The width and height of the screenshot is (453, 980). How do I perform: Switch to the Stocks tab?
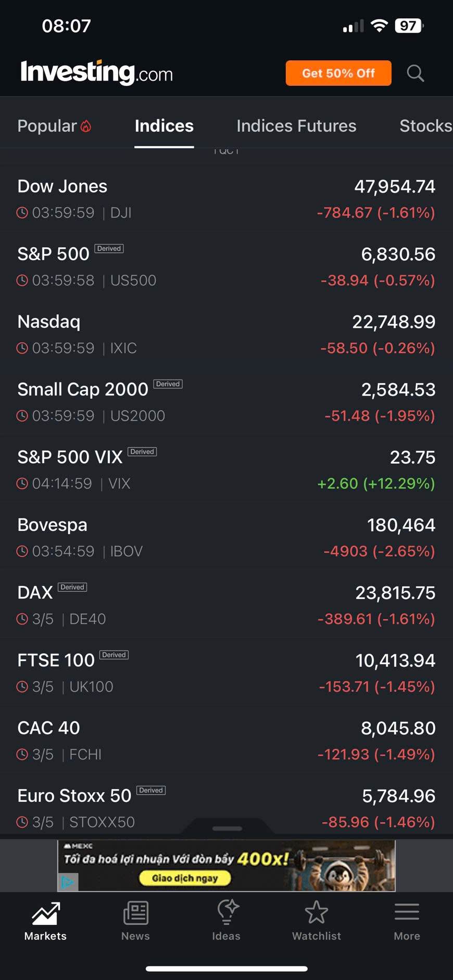tap(425, 126)
